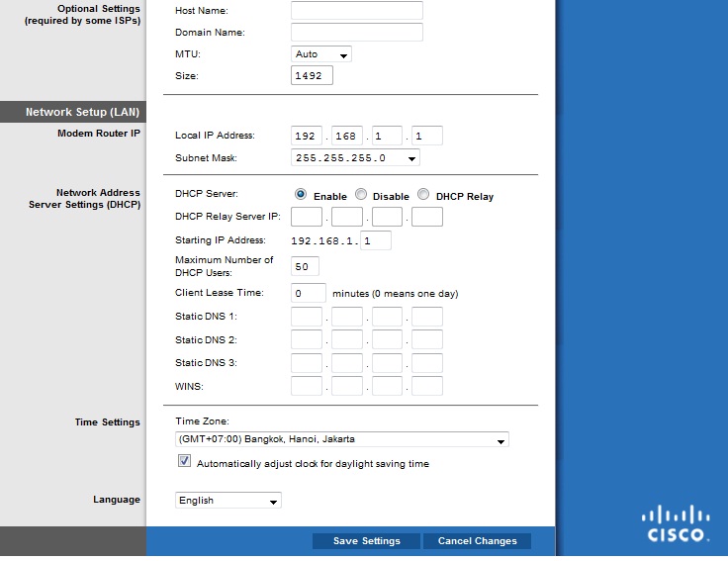Screen dimensions: 728x561
Task: Click the third Static DNS 3 octet field
Action: coord(387,363)
